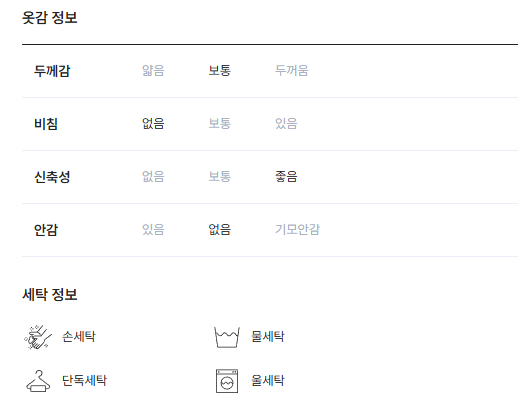Select 보통 in the 두께감 row

pyautogui.click(x=220, y=71)
